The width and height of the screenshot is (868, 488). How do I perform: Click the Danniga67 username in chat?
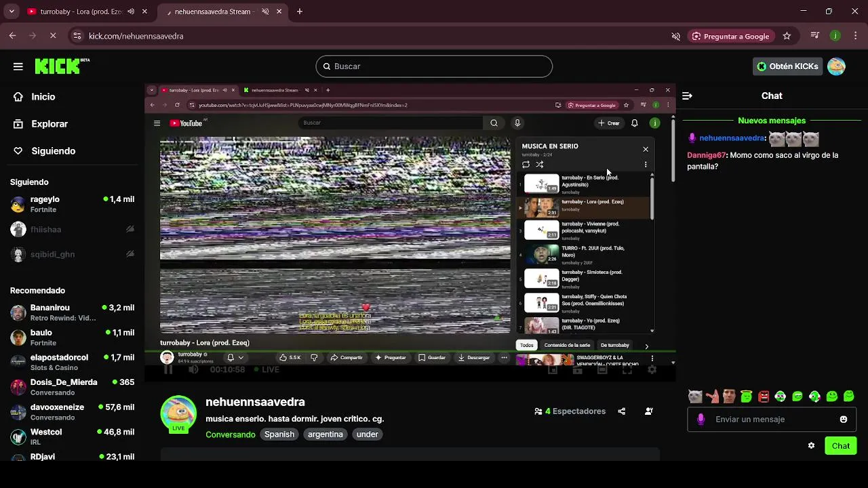click(x=707, y=155)
